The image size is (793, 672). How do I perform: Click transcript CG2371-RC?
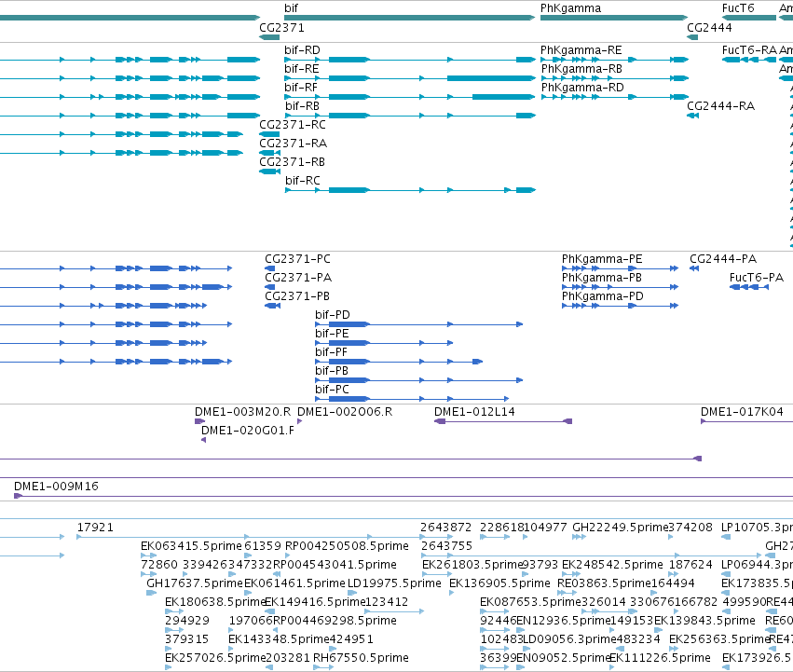pos(293,125)
